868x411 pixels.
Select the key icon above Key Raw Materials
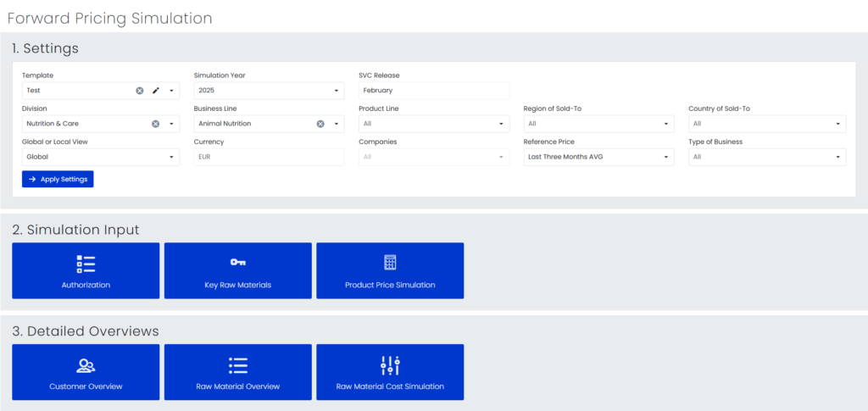pos(238,262)
